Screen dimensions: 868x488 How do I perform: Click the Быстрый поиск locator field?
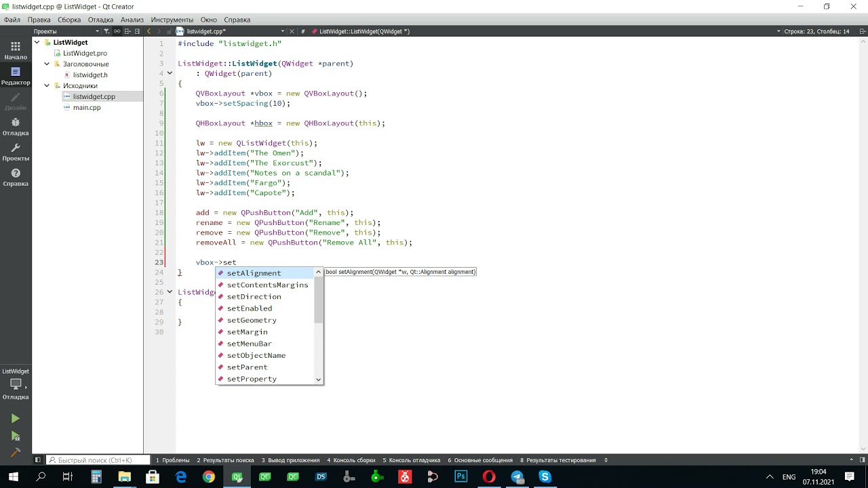click(98, 460)
